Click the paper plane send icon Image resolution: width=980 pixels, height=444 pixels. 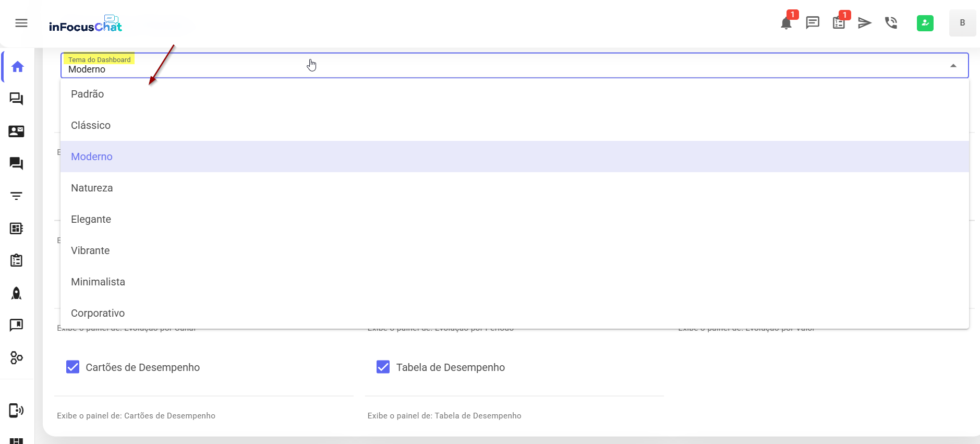(x=865, y=23)
